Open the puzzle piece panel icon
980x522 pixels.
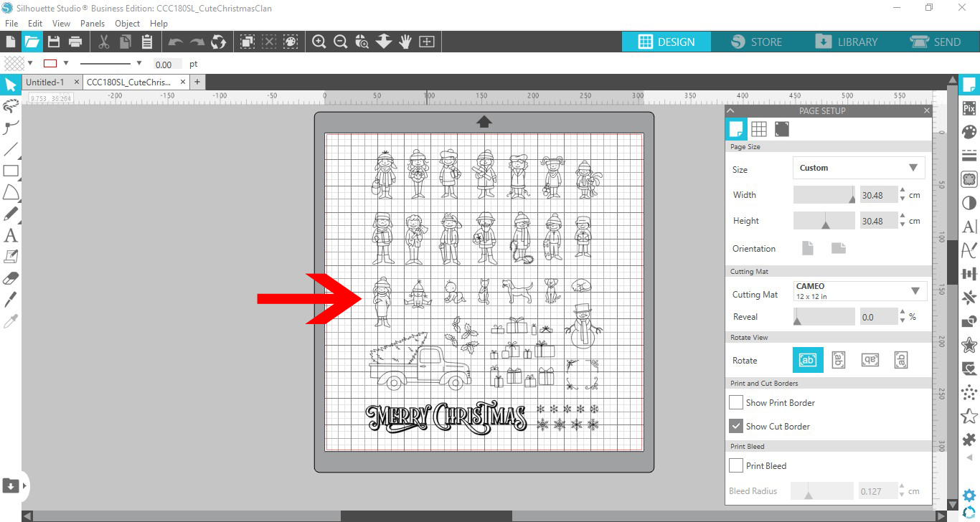point(969,440)
